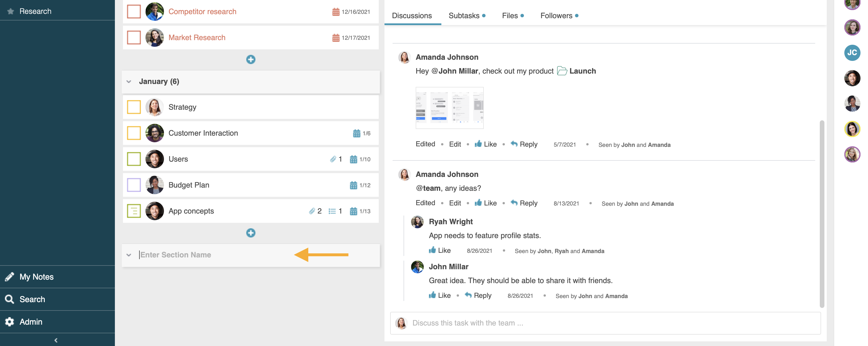Mark Customer Interaction task complete
Viewport: 868px width, 346px height.
point(134,133)
